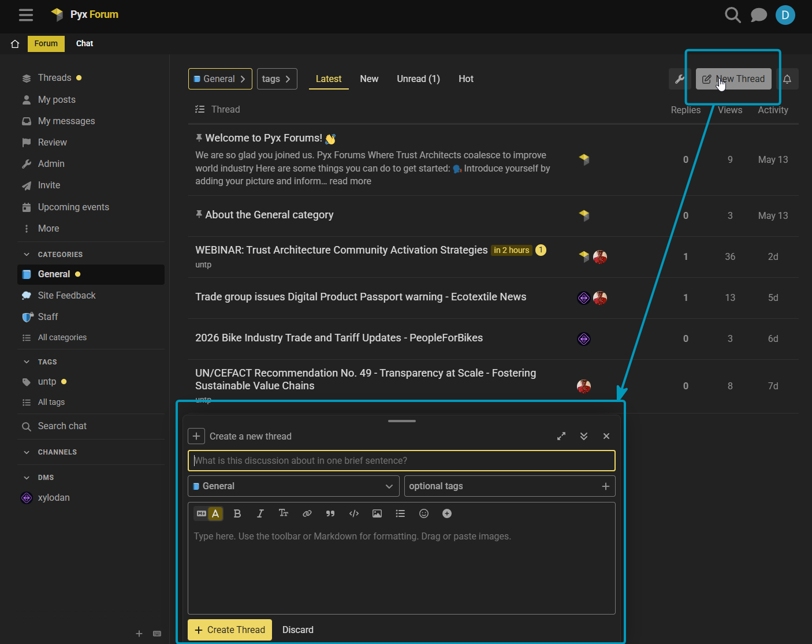Open Search chat in sidebar

[62, 426]
